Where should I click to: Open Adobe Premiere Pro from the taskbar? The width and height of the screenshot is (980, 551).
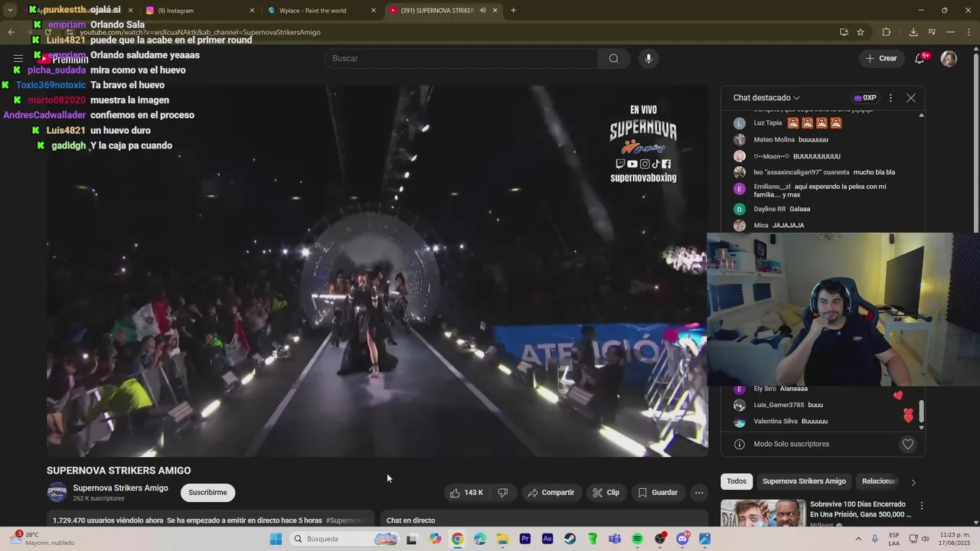coord(525,539)
